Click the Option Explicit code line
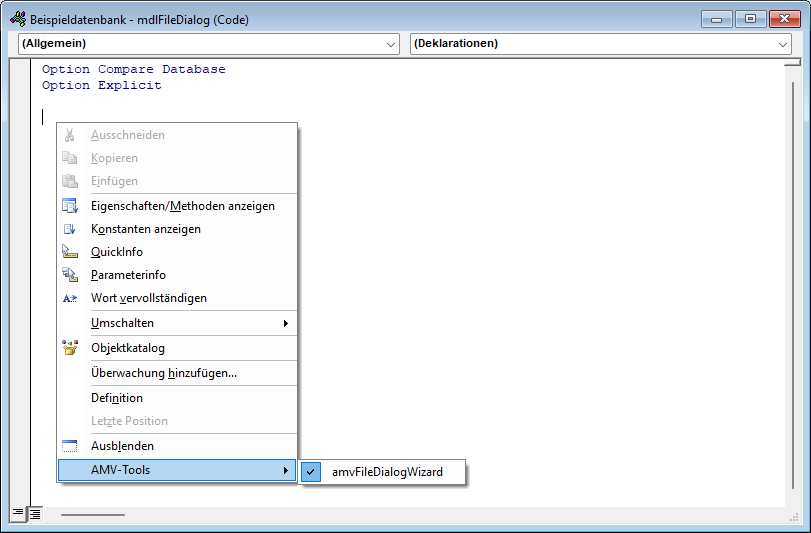Viewport: 811px width, 533px height. [102, 86]
